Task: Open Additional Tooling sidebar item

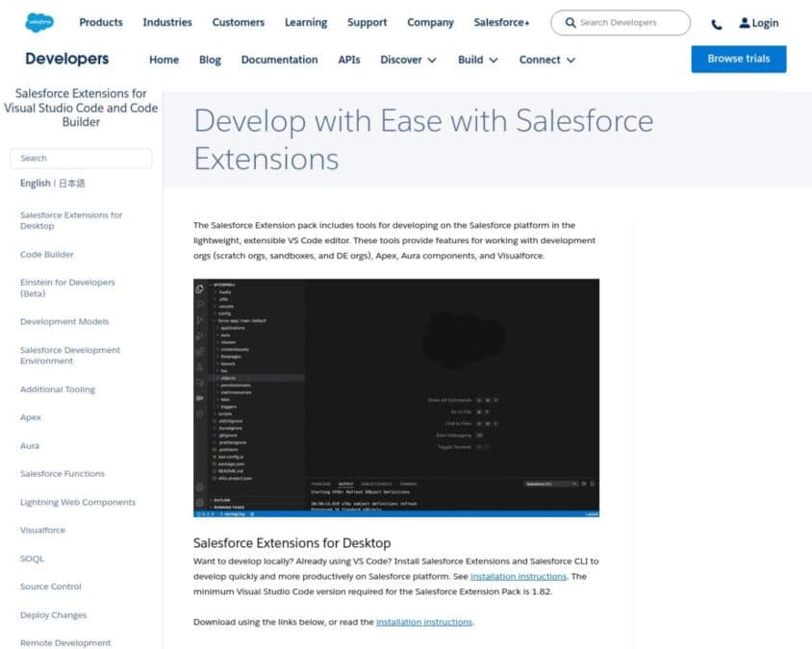Action: [x=58, y=389]
